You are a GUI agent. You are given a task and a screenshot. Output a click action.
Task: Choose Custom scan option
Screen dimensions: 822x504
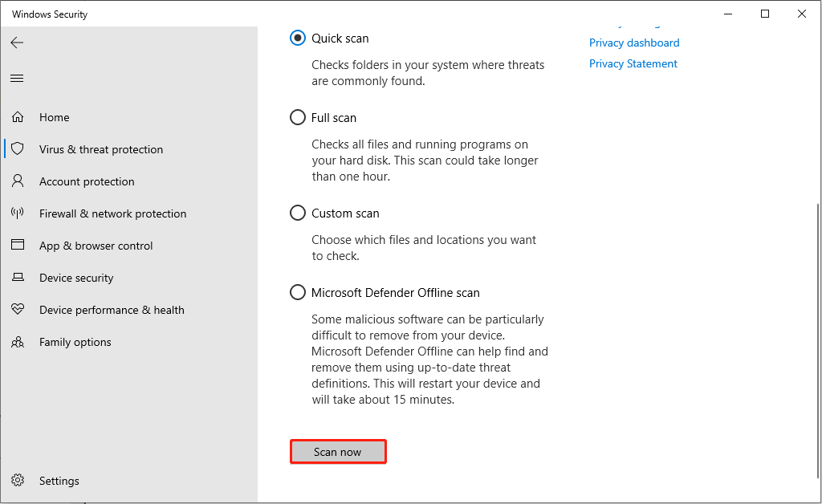298,213
